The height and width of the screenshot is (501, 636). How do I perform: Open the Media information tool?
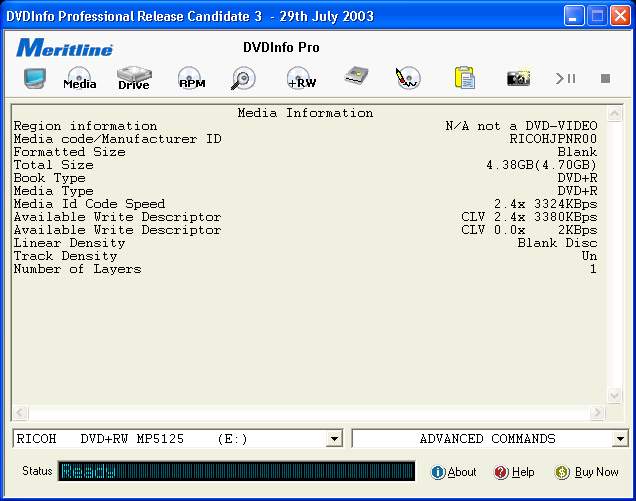tap(80, 78)
